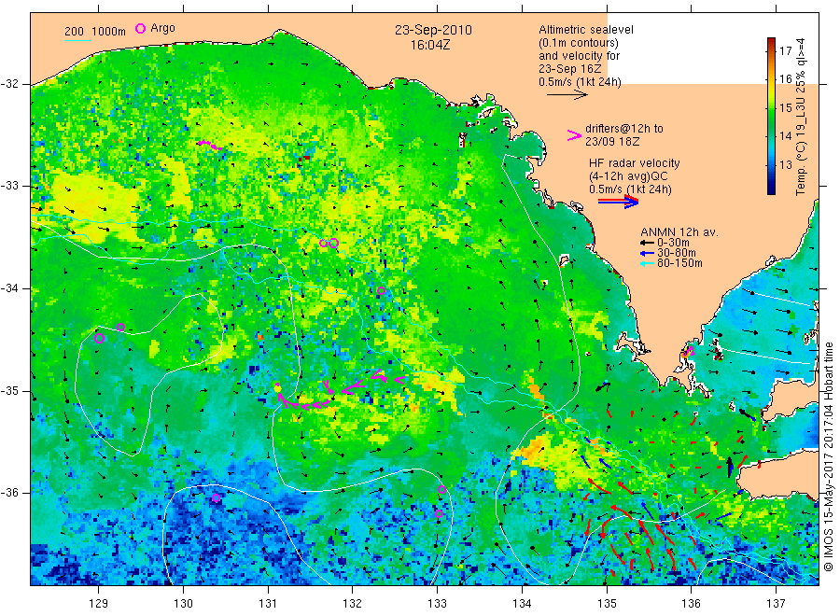Click the Argo float marker near 130.4°E, 36°S
Screen dimensions: 840x616
click(x=216, y=497)
